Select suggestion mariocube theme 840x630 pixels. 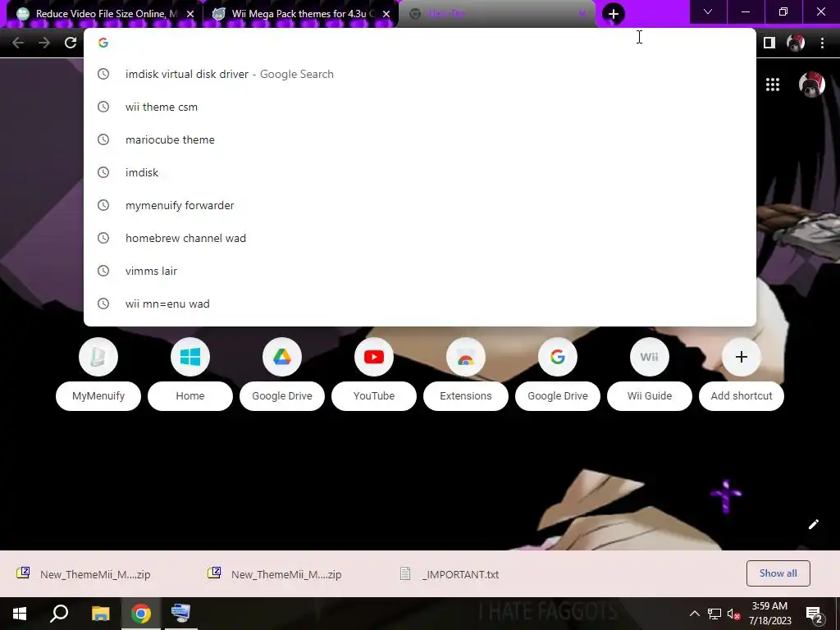click(x=420, y=139)
